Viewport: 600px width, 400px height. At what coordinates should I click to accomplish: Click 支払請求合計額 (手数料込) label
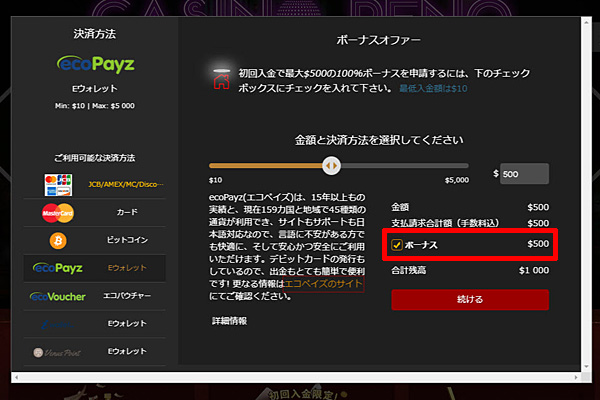point(445,223)
